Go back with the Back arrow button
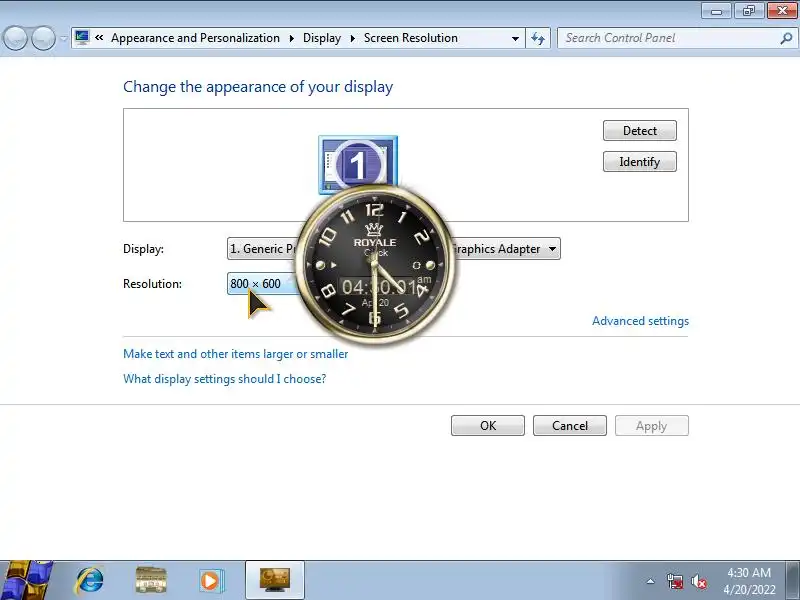 (x=15, y=38)
